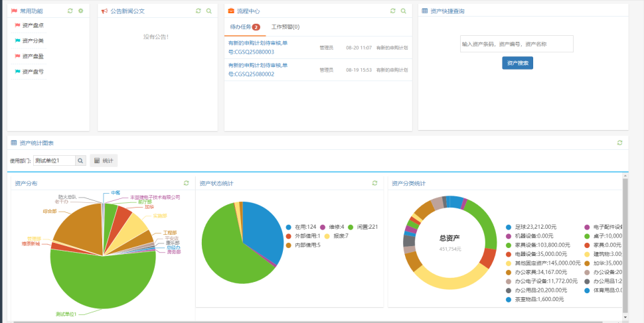This screenshot has height=323, width=644.
Task: Open task with 单号 CGSQ25080003
Action: [x=258, y=48]
